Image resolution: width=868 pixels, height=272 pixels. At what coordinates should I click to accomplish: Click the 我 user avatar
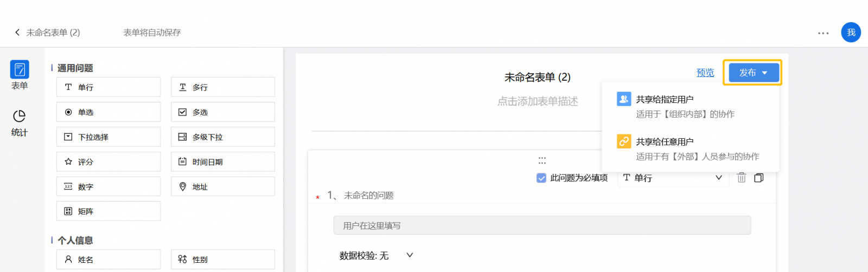[x=851, y=33]
